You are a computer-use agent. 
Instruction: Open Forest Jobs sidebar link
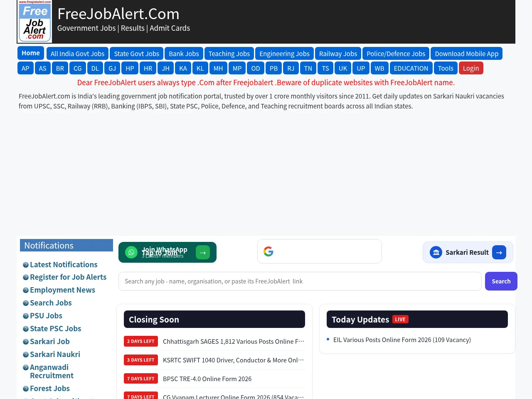[50, 388]
